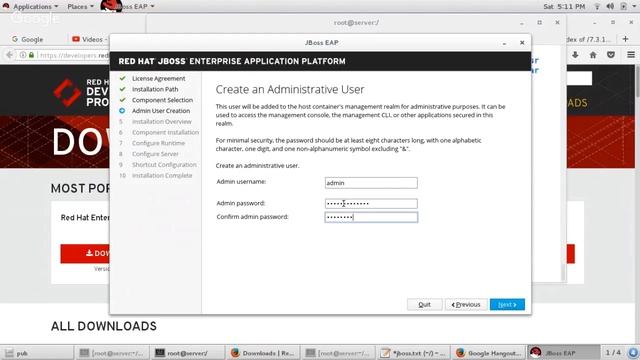Open Firefox hamburger menu
The height and width of the screenshot is (360, 640).
pos(631,55)
